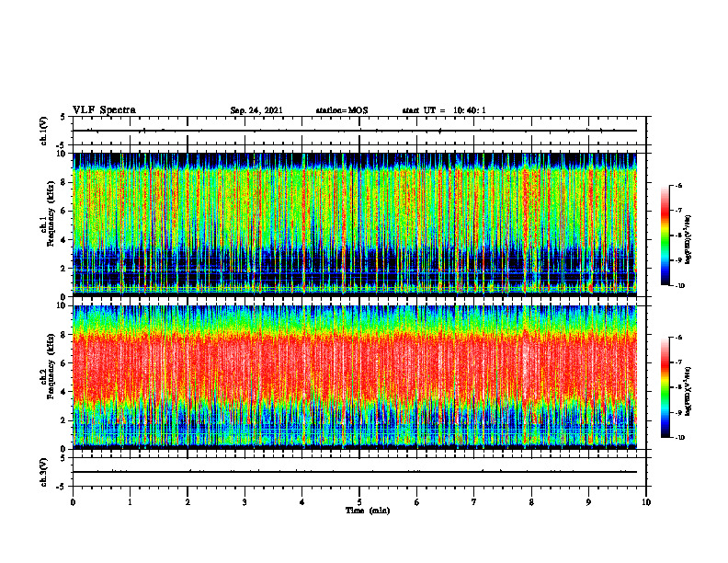Click Time axis tick label '2'

click(188, 502)
